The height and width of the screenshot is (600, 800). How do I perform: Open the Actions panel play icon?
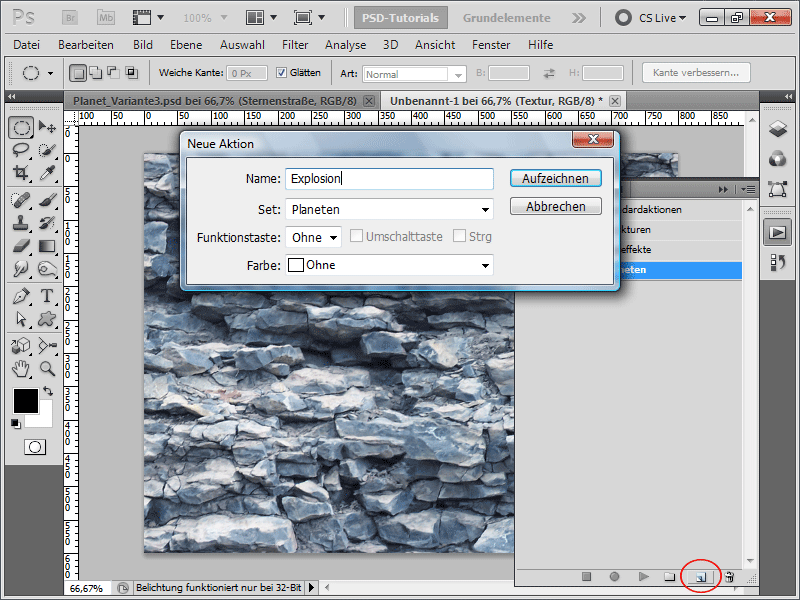tap(777, 233)
